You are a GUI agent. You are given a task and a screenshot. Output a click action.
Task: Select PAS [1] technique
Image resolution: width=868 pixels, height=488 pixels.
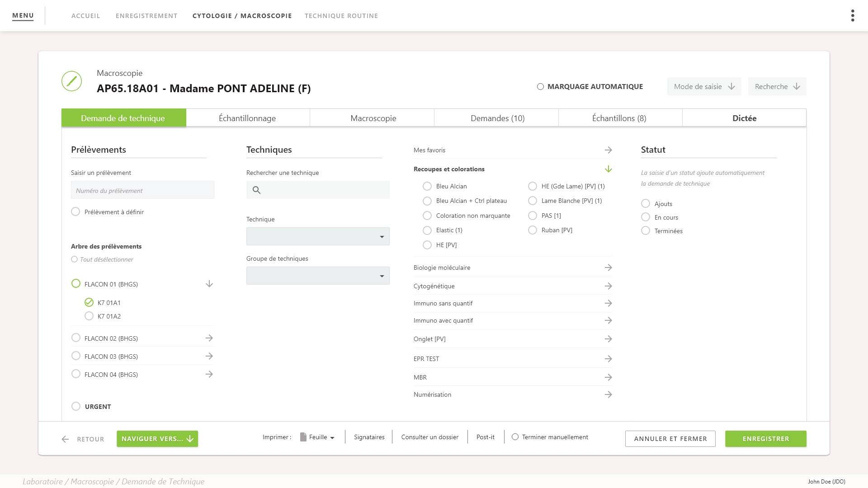click(533, 216)
